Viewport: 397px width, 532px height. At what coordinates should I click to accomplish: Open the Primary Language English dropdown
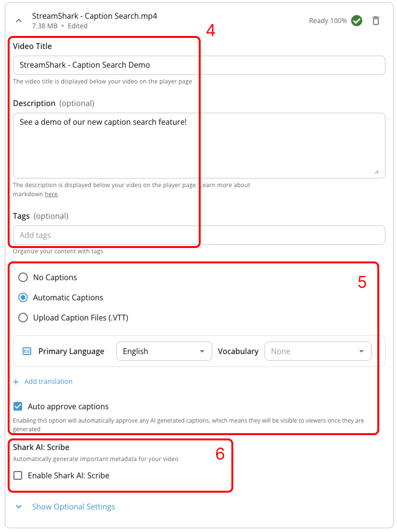pyautogui.click(x=164, y=351)
